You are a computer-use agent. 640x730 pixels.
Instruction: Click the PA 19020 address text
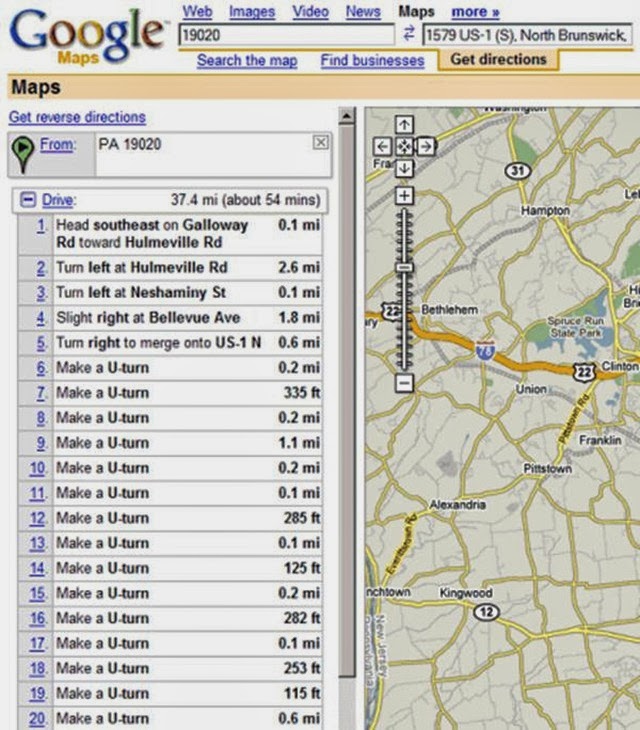(x=130, y=144)
